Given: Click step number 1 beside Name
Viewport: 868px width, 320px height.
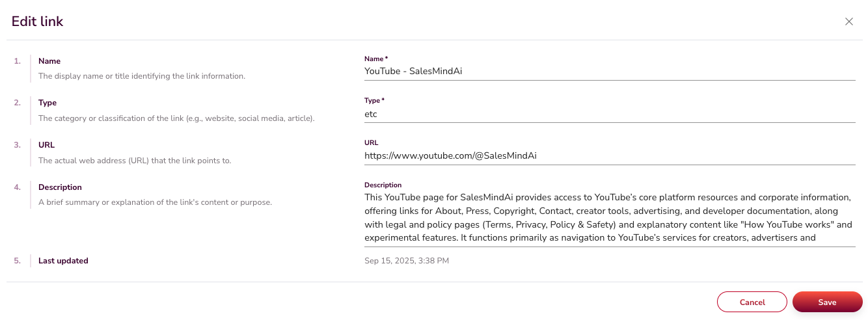Looking at the screenshot, I should tap(17, 61).
